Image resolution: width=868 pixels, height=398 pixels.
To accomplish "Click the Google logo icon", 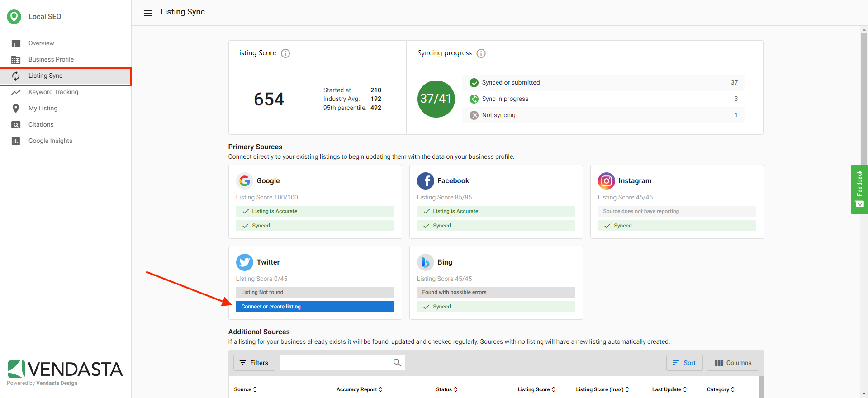I will (x=245, y=181).
